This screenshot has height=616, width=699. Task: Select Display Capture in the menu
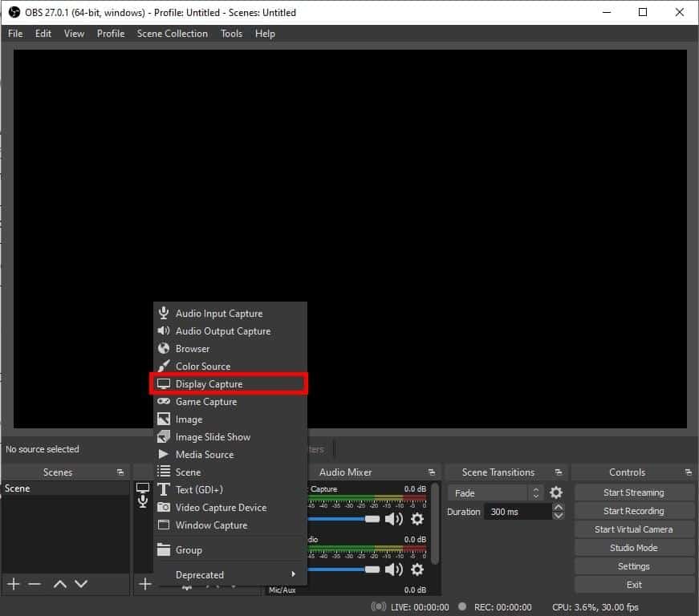pyautogui.click(x=230, y=384)
